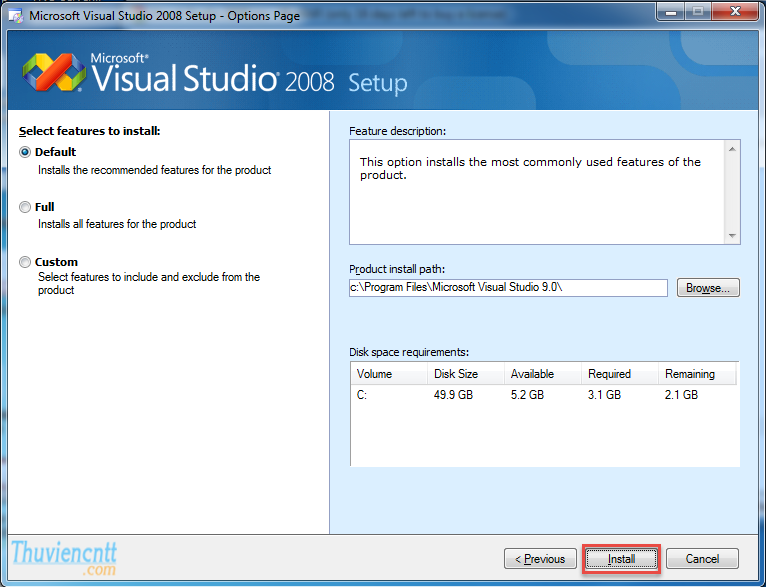The image size is (766, 587).
Task: Select the Default installation option
Action: tap(25, 152)
